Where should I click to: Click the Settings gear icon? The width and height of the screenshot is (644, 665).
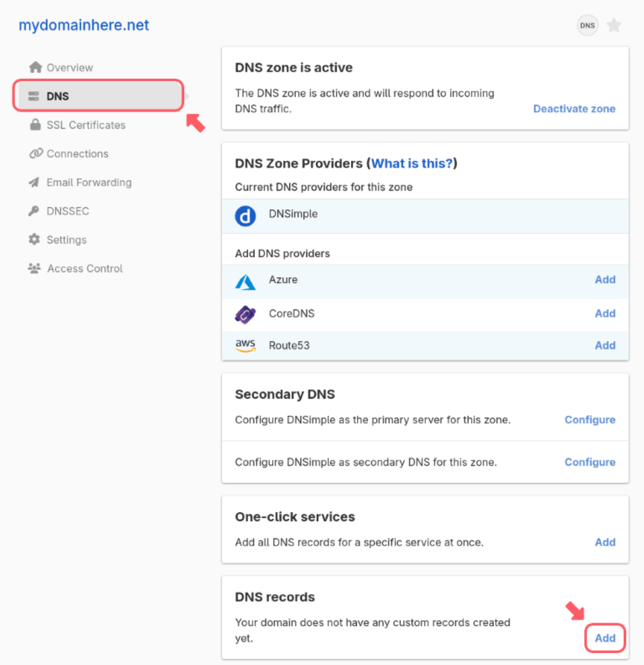35,239
